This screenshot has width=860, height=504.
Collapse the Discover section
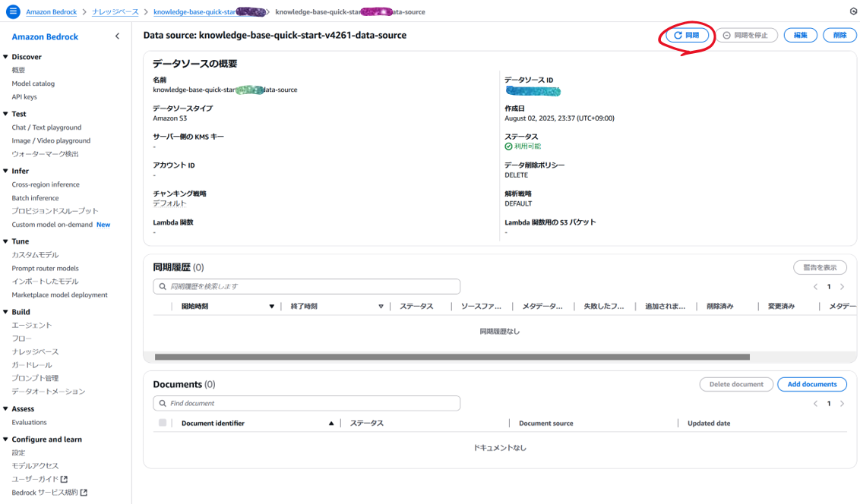pos(5,56)
